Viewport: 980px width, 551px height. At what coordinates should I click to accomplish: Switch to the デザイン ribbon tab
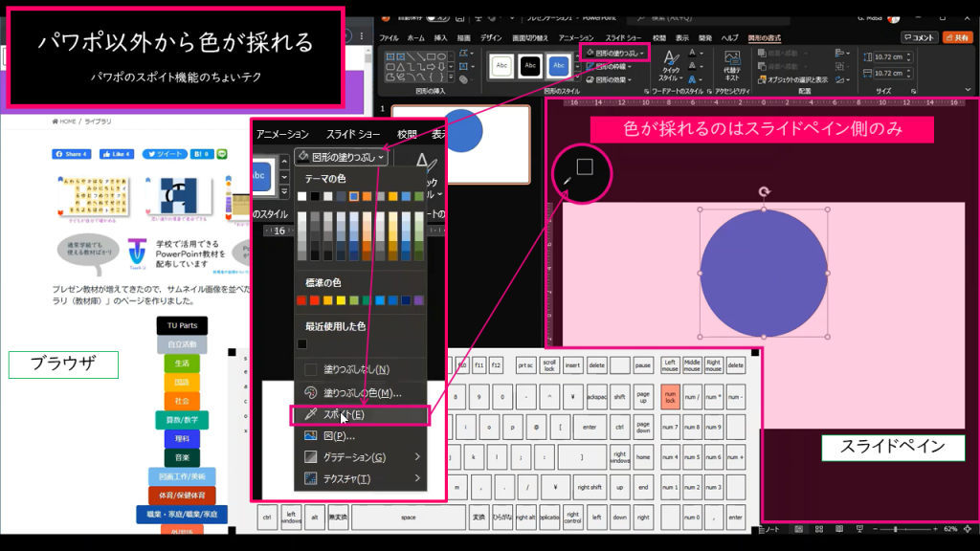coord(491,38)
